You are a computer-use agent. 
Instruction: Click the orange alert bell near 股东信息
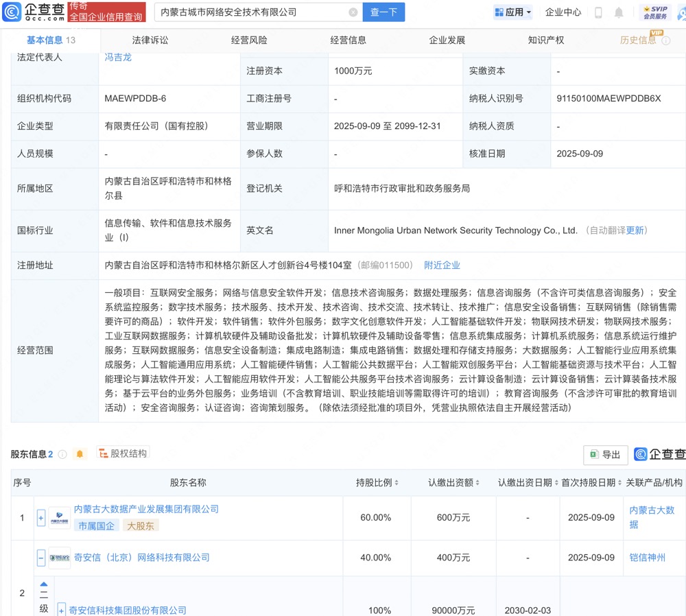point(80,454)
